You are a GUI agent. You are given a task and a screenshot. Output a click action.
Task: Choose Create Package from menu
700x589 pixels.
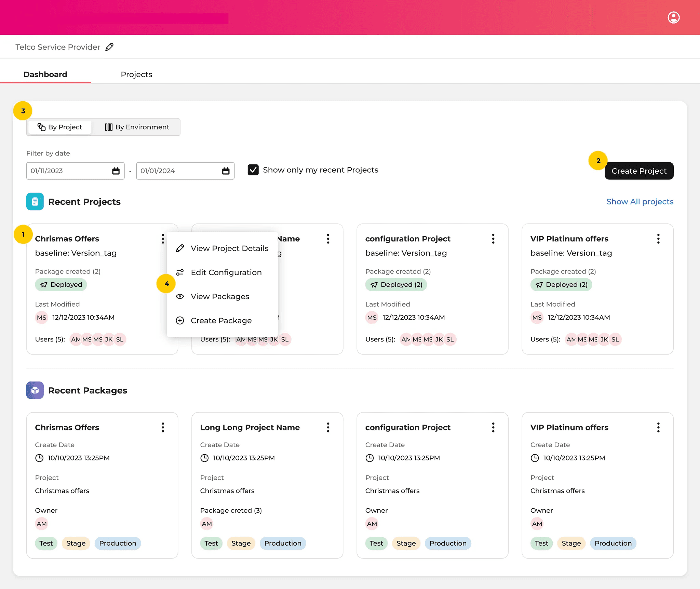[222, 321]
